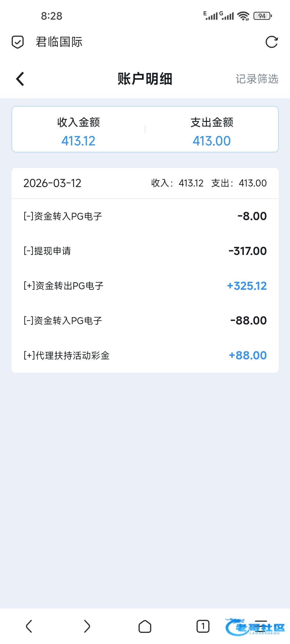
Task: Open the 代理扶持活动彩金 bonus entry
Action: 145,356
